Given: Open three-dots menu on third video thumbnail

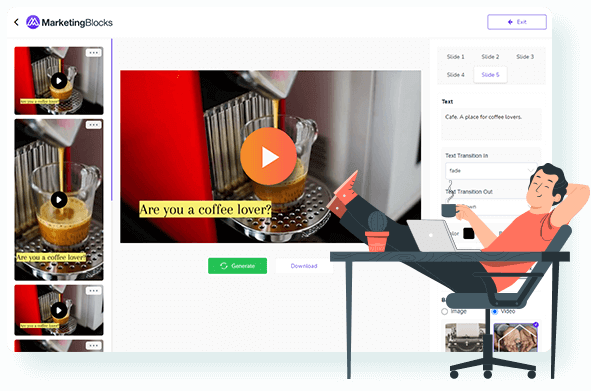Looking at the screenshot, I should tap(93, 291).
